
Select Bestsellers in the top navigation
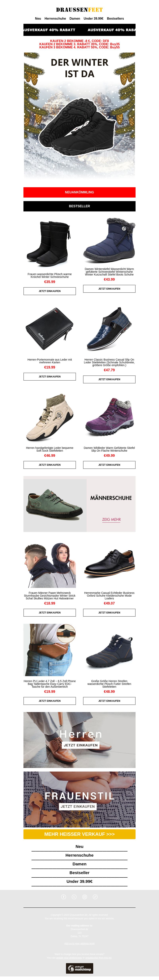115,18
